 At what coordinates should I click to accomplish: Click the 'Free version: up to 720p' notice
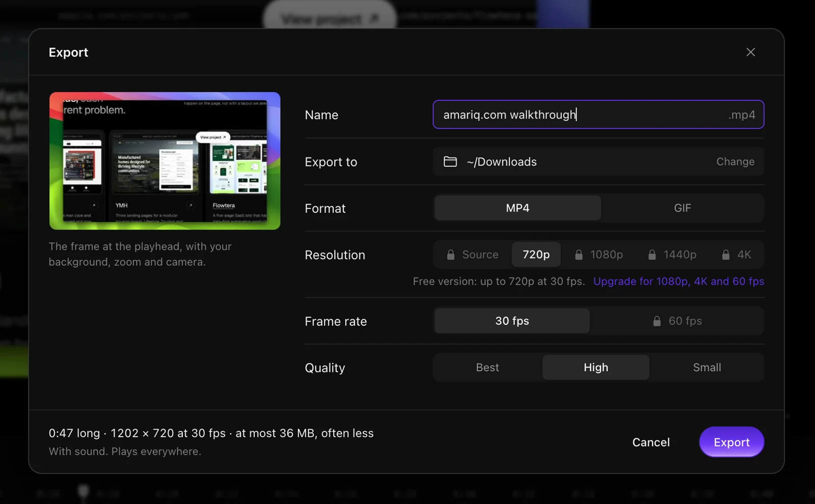499,281
